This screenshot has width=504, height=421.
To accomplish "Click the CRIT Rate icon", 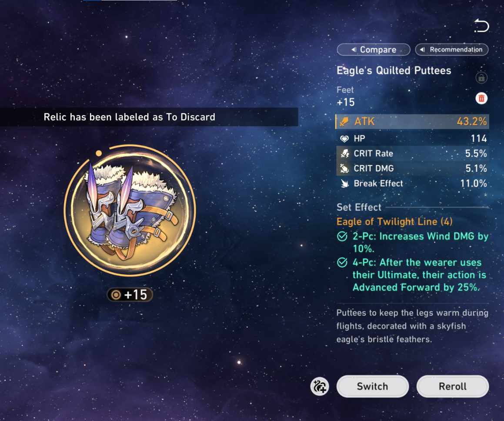I will pyautogui.click(x=344, y=154).
